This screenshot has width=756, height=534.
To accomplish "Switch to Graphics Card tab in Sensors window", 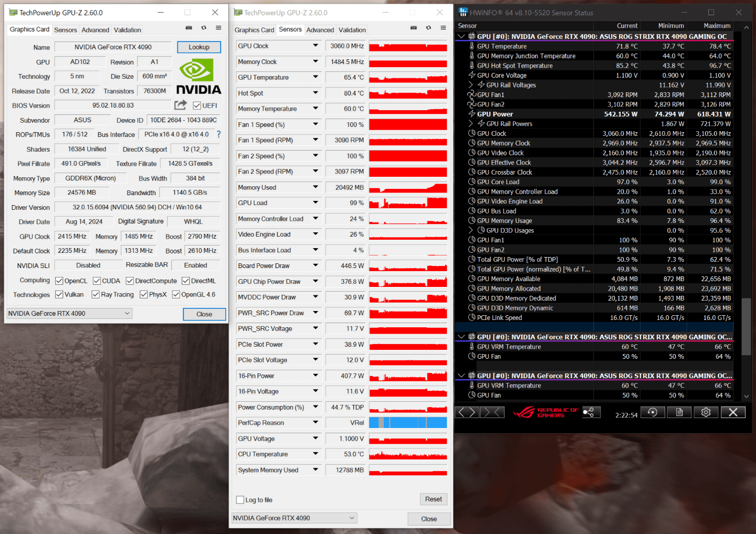I will pos(255,30).
